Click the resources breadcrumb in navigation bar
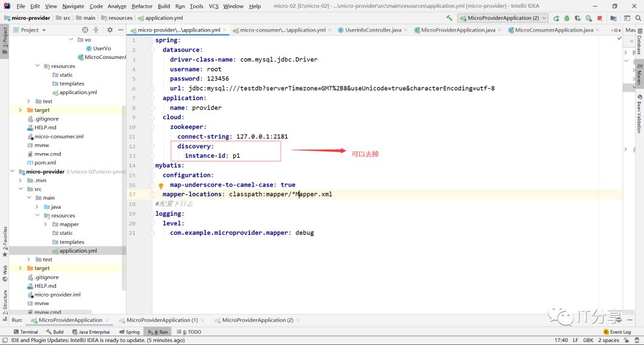The height and width of the screenshot is (345, 644). 117,18
